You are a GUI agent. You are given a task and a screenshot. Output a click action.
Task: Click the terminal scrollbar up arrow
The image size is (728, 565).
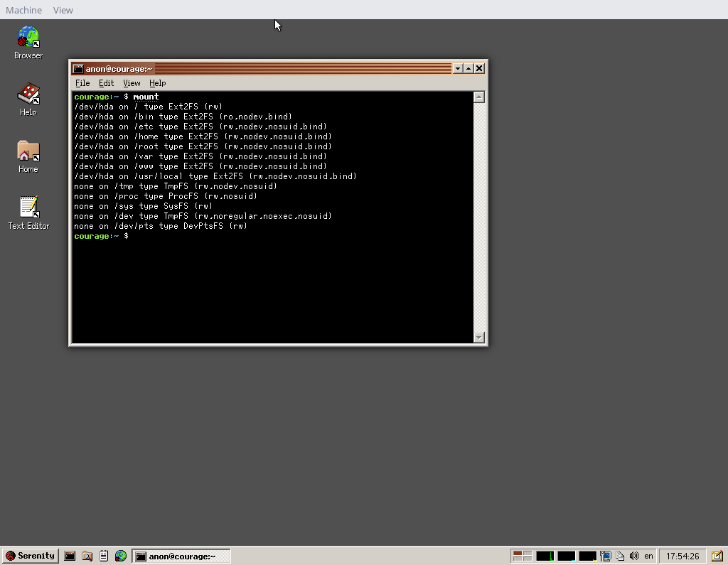coord(479,97)
